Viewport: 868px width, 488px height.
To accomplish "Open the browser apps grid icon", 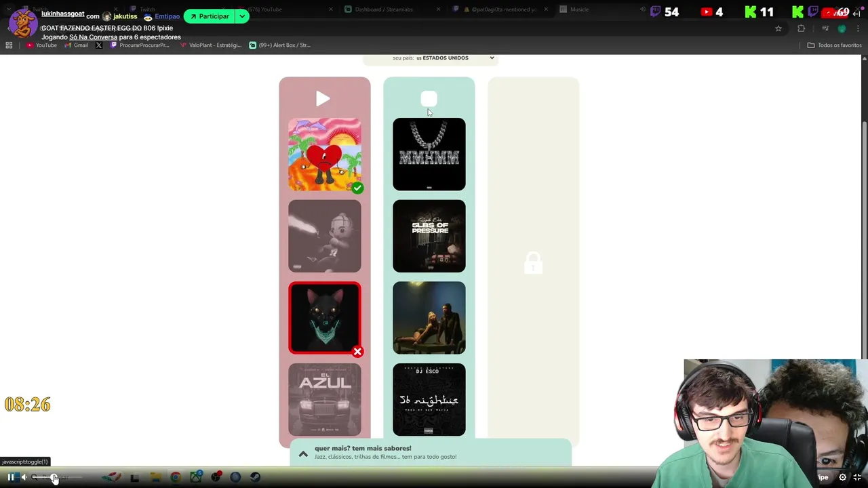I will (x=9, y=45).
